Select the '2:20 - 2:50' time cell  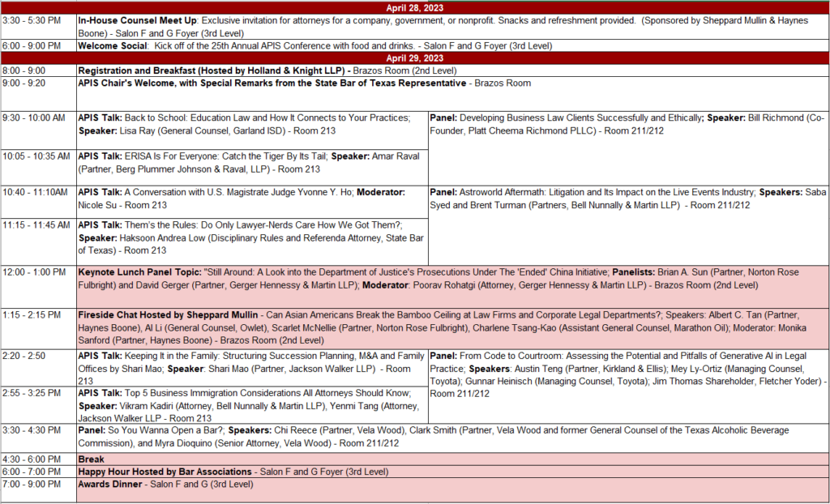point(39,368)
